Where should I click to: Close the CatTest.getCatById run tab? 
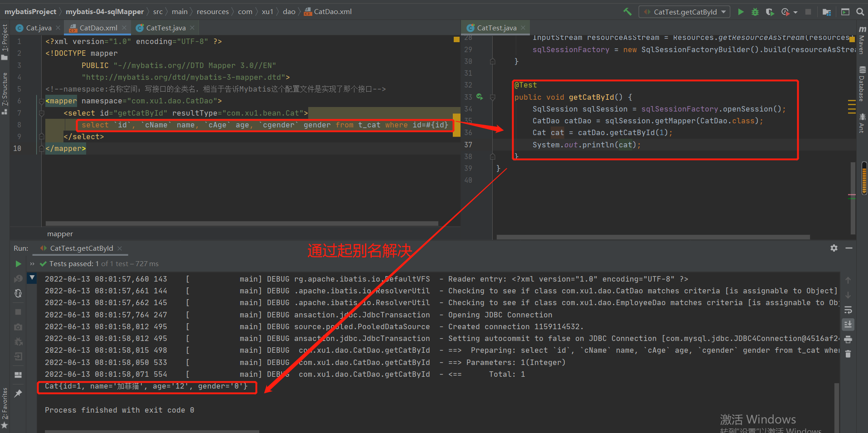click(x=120, y=248)
